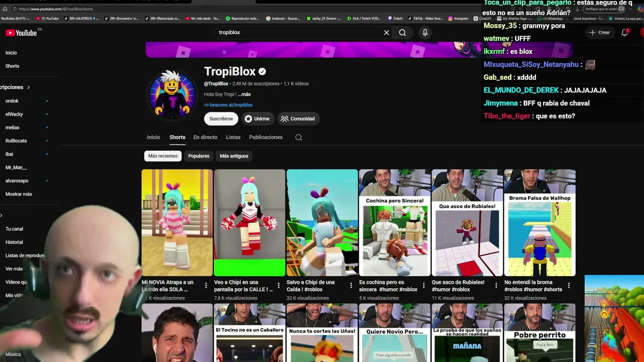Viewport: 644px width, 362px height.
Task: Start a voice search with the microphone icon
Action: click(425, 33)
